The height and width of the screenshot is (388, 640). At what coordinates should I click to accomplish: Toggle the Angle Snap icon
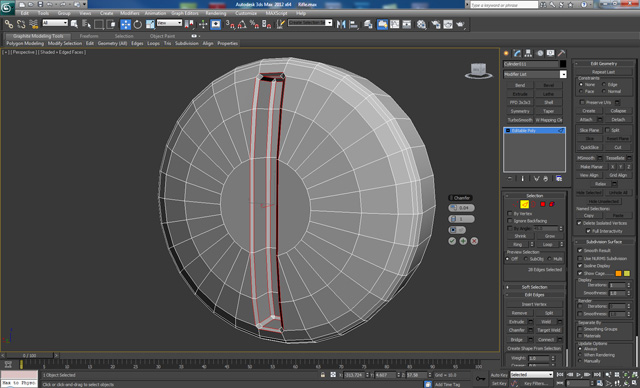click(242, 24)
